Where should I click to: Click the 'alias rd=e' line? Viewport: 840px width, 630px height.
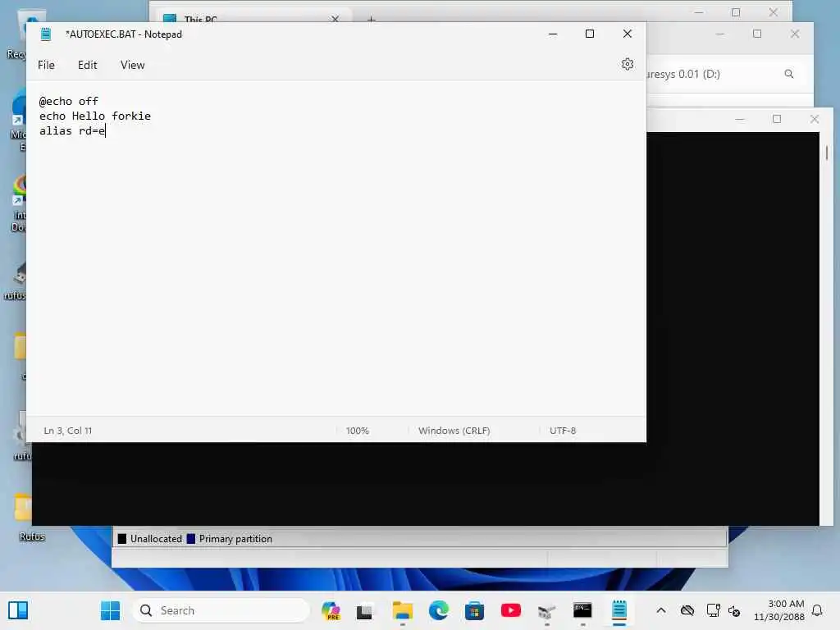point(72,130)
